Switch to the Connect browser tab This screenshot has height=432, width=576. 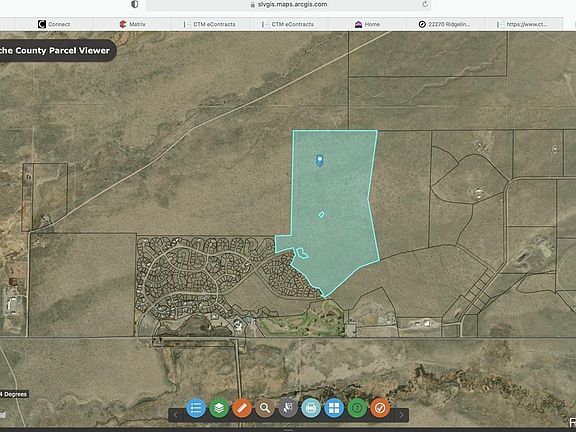(x=54, y=24)
